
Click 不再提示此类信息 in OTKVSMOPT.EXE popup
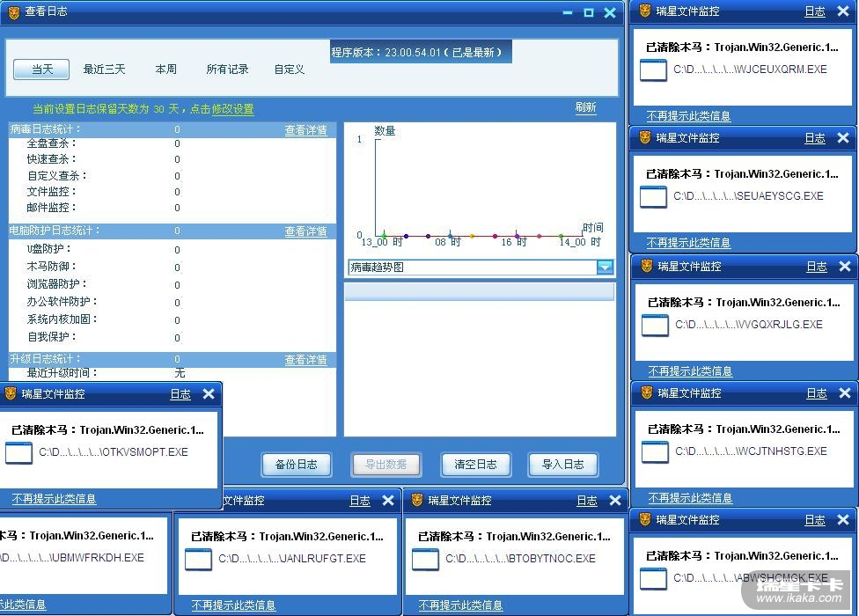coord(54,499)
